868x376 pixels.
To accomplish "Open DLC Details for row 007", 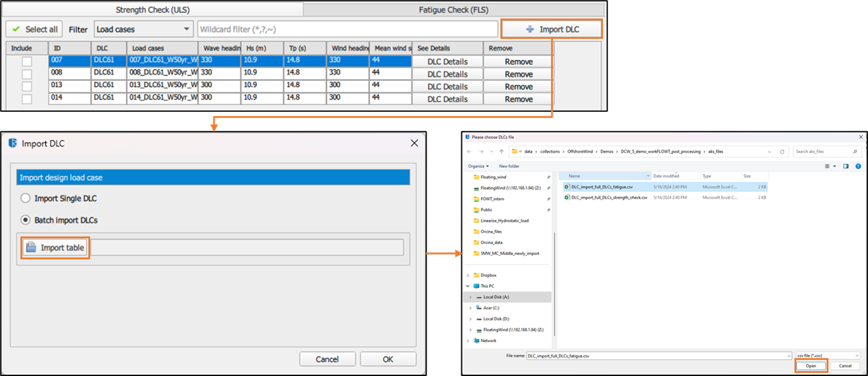I will click(447, 62).
